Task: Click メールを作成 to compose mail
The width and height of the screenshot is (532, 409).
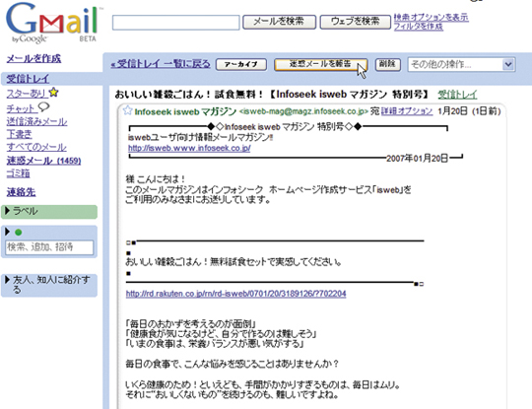Action: 33,58
